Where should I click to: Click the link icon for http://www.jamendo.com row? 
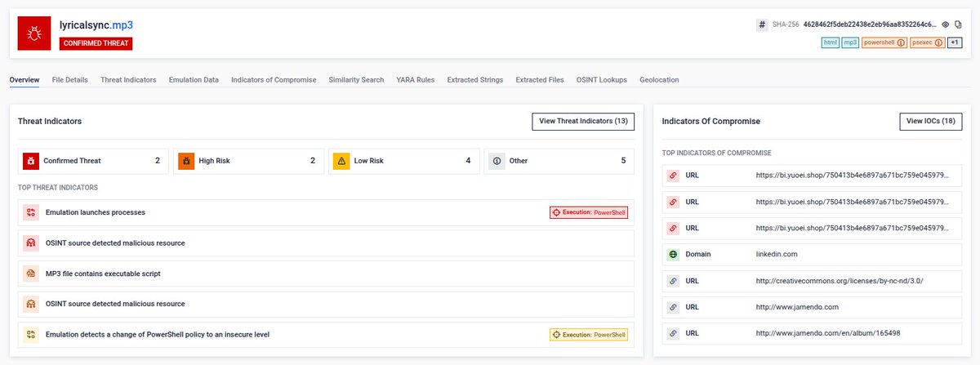click(x=674, y=307)
